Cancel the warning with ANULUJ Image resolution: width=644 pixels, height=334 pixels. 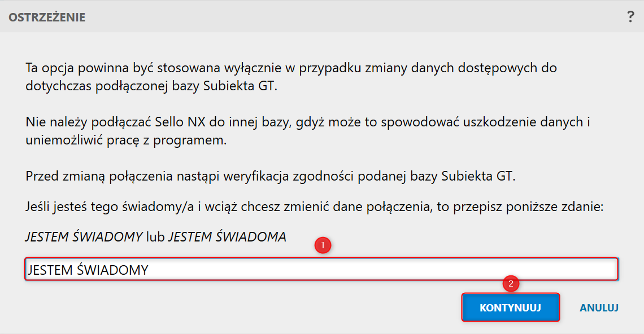click(x=599, y=308)
